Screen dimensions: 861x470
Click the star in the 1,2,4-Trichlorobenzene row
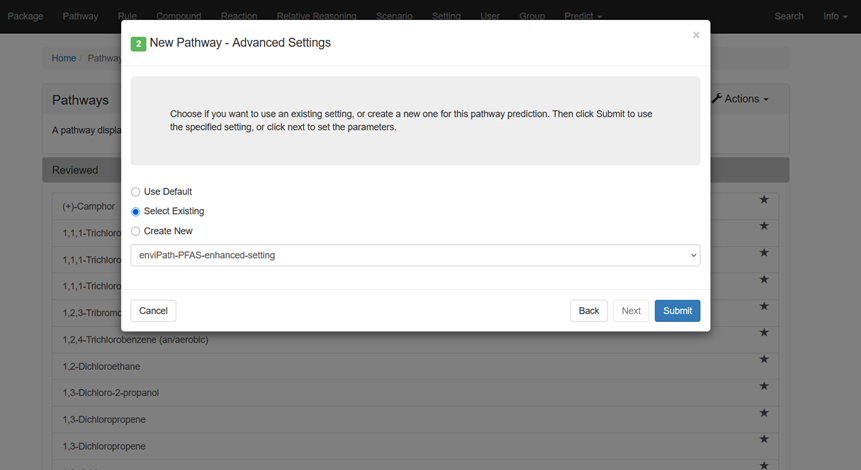[x=764, y=333]
